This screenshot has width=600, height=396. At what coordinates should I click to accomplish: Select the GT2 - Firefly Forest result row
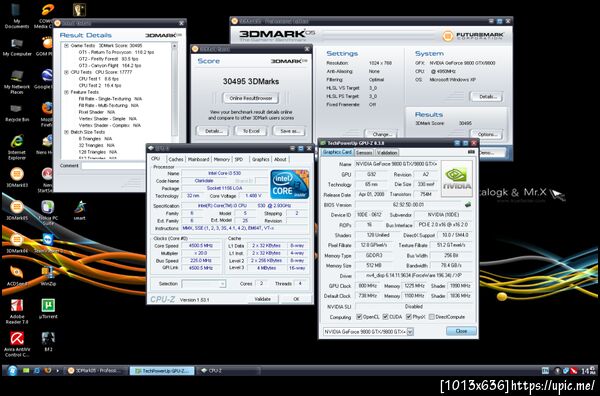coord(108,59)
